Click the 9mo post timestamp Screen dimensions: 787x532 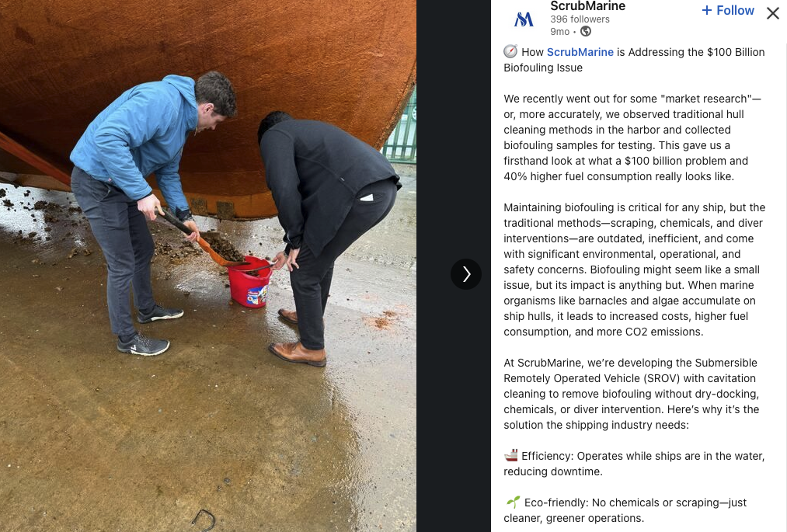[559, 32]
